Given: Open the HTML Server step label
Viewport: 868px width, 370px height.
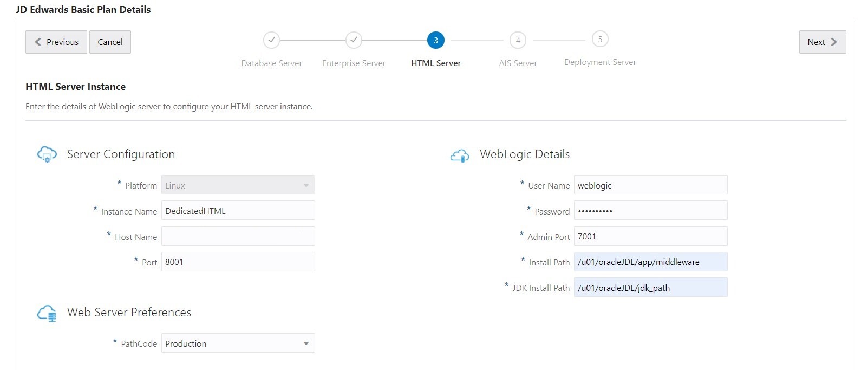Looking at the screenshot, I should click(x=436, y=63).
